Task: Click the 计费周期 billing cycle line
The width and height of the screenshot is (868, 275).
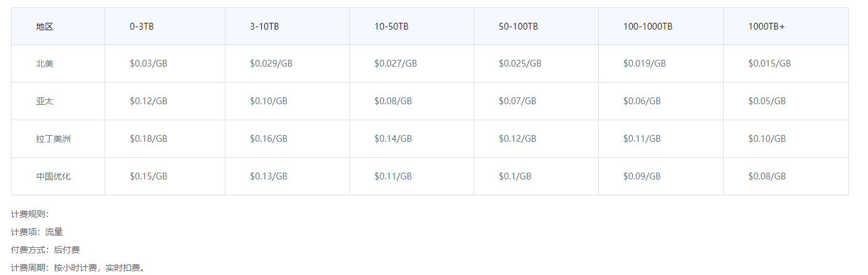Action: click(x=78, y=268)
